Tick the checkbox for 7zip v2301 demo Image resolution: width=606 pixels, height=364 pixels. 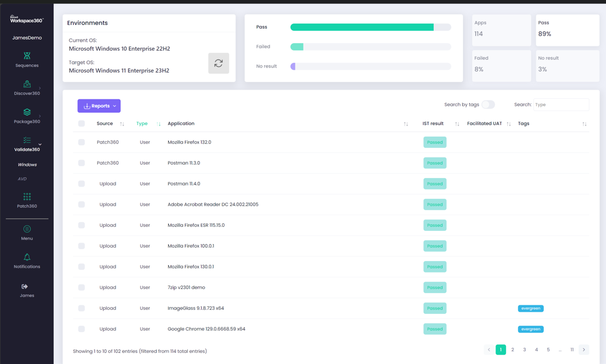(81, 288)
